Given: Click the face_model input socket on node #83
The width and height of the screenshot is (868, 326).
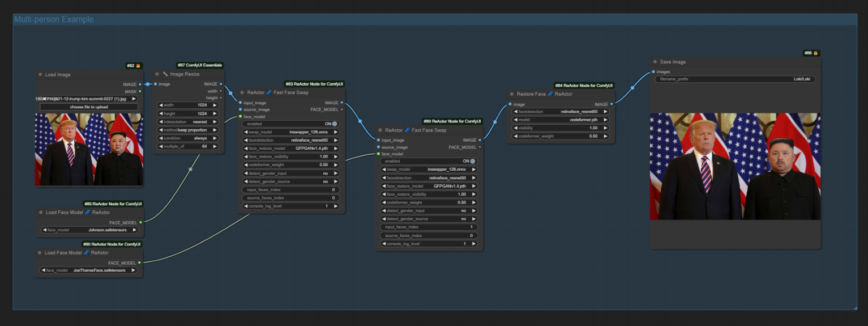Looking at the screenshot, I should (x=240, y=116).
